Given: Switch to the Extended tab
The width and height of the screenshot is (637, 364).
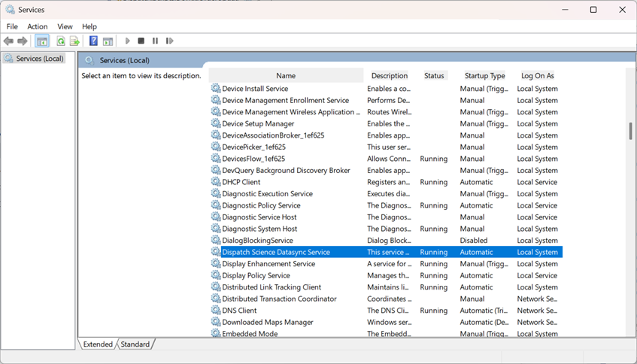Looking at the screenshot, I should (x=98, y=344).
